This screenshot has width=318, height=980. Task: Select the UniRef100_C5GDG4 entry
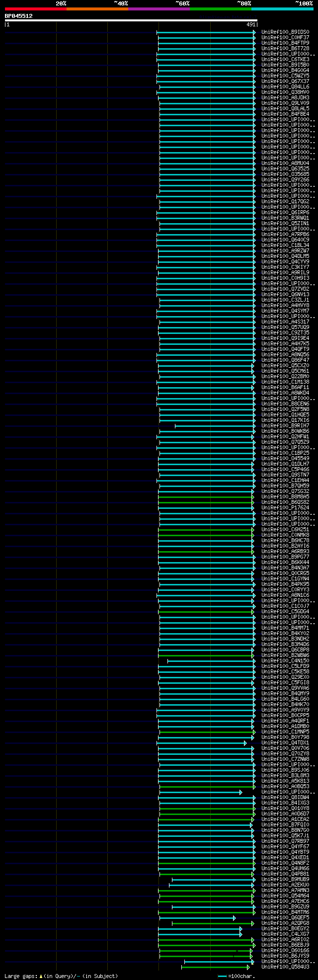[x=285, y=612]
